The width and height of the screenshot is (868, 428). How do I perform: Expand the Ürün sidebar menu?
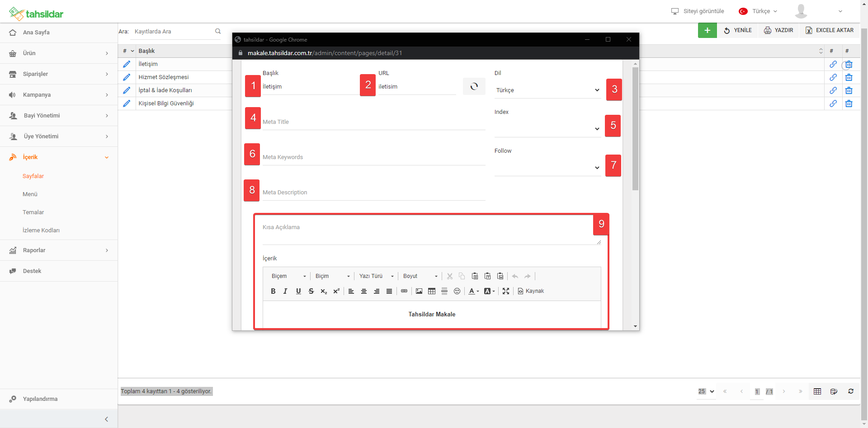coord(59,53)
